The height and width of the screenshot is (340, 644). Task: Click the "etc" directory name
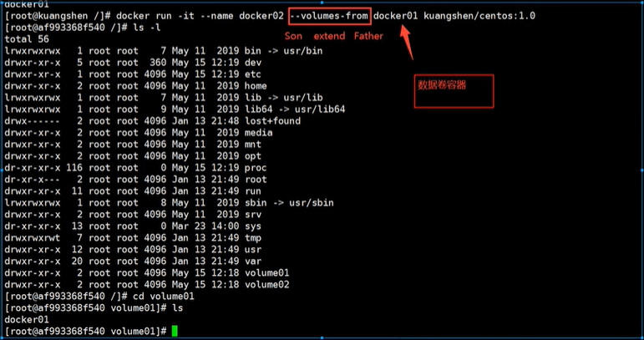pos(252,74)
